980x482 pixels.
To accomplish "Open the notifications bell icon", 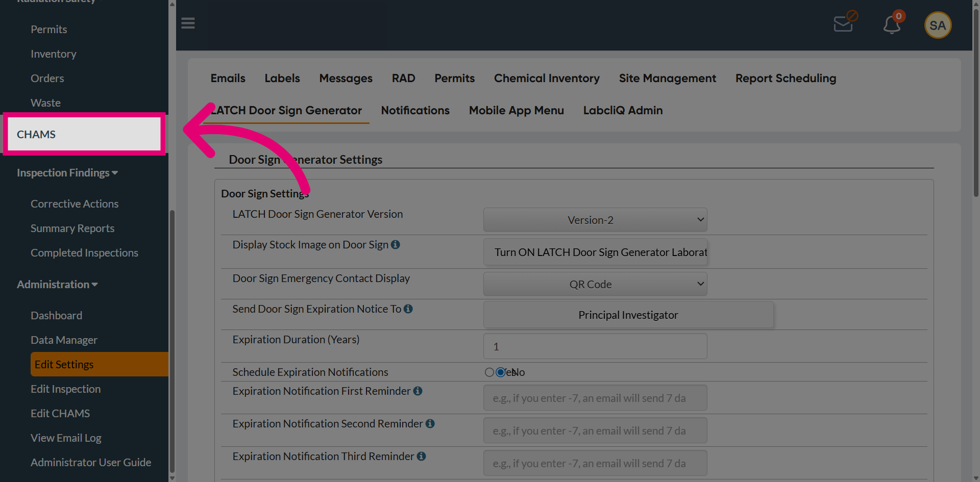I will 893,23.
